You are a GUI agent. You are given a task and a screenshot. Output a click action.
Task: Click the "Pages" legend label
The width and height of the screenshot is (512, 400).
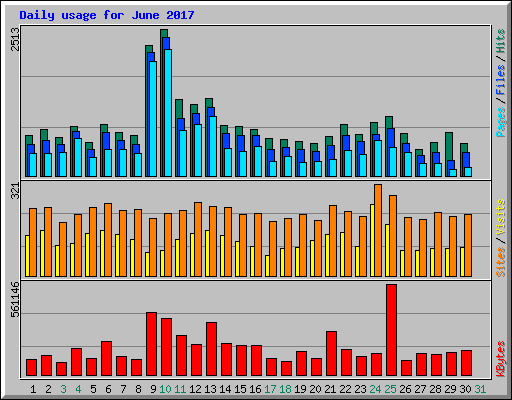[x=501, y=122]
